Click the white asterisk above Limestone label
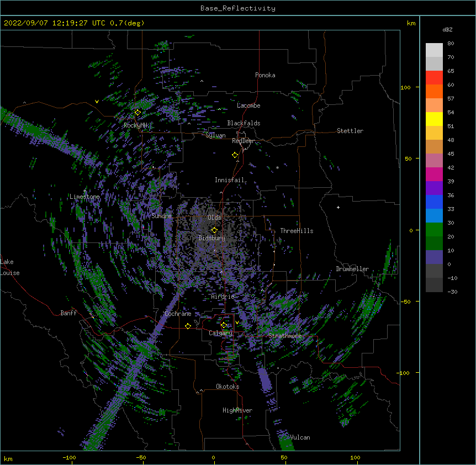Viewport: 476px width, 465px height. click(x=84, y=191)
